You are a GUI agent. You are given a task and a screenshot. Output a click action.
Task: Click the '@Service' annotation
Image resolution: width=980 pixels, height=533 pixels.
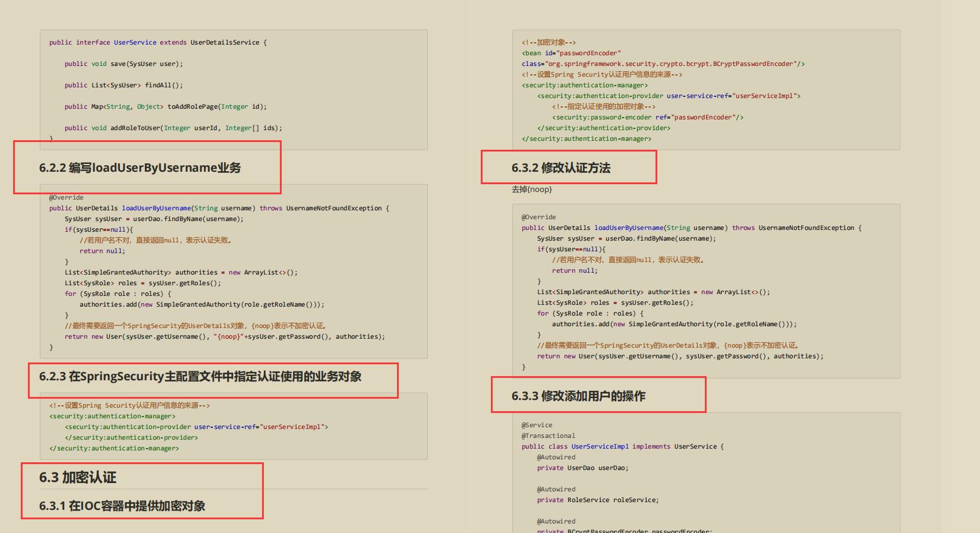(x=537, y=425)
